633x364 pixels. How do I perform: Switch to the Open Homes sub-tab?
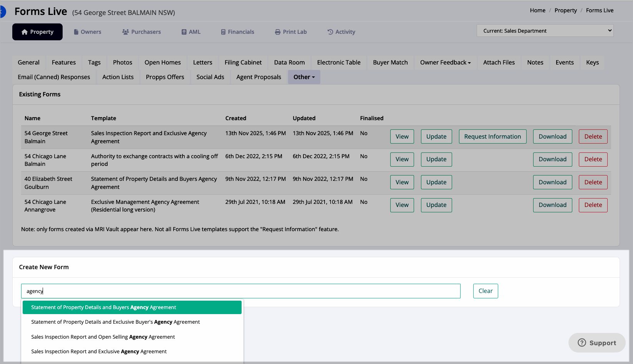162,63
